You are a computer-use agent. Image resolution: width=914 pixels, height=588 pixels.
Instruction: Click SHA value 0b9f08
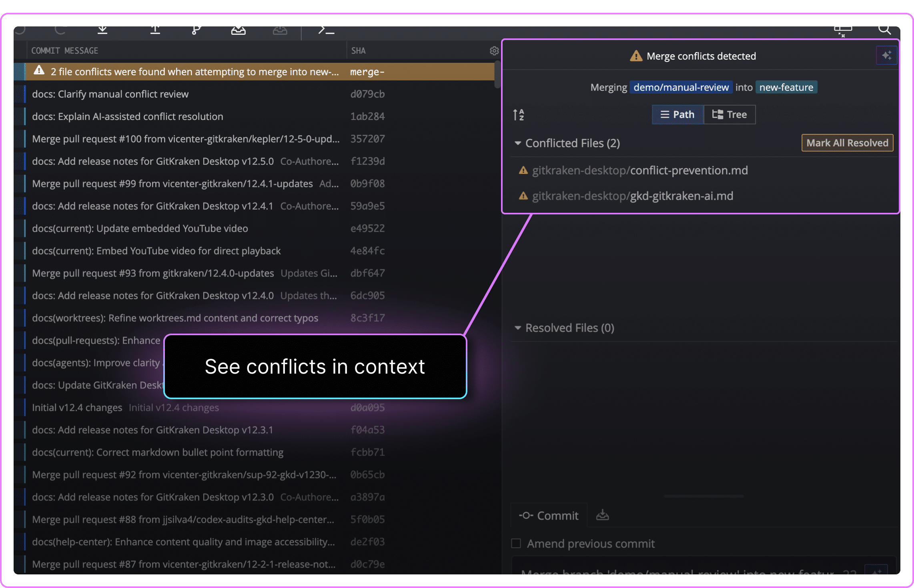(x=367, y=184)
